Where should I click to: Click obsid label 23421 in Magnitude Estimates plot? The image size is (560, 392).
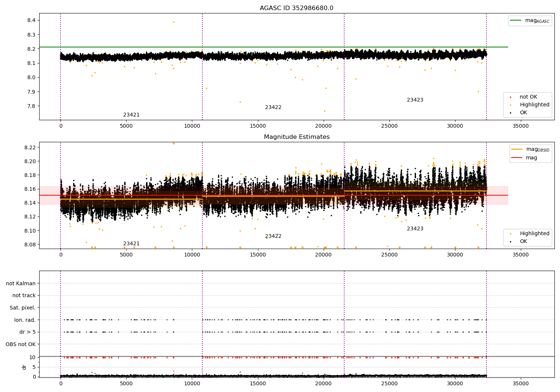pos(131,244)
